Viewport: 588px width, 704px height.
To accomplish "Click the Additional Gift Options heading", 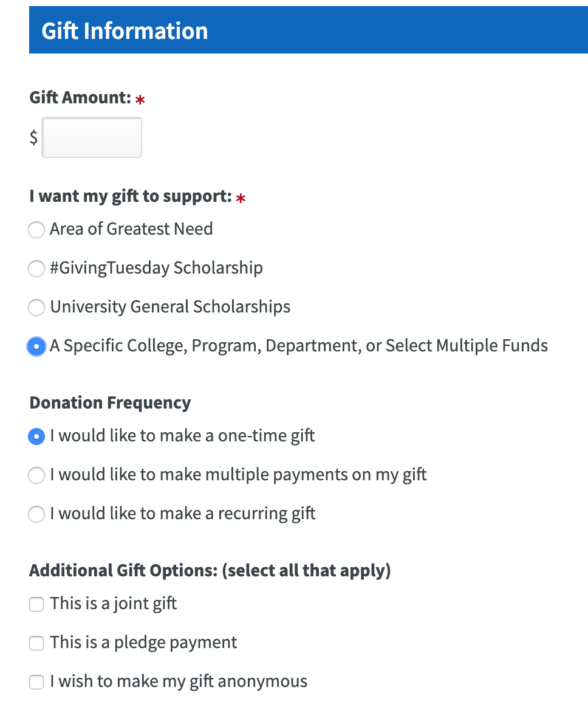I will click(210, 571).
